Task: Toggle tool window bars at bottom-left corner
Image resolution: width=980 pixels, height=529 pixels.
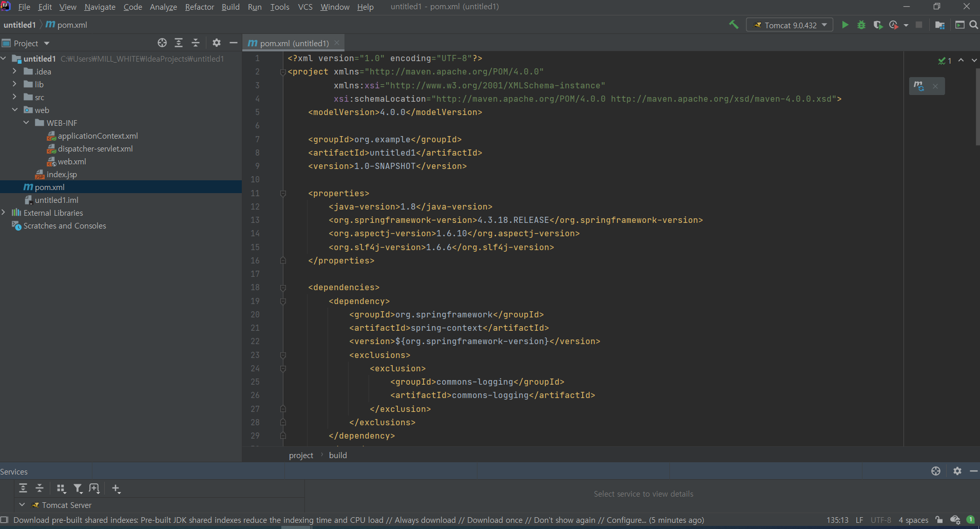Action: click(5, 520)
